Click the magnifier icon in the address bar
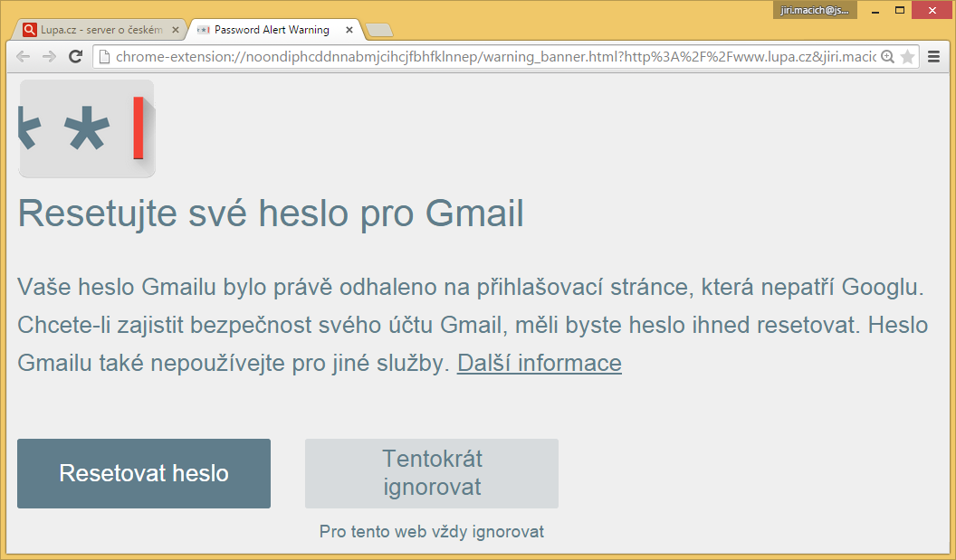The width and height of the screenshot is (956, 560). [x=885, y=56]
